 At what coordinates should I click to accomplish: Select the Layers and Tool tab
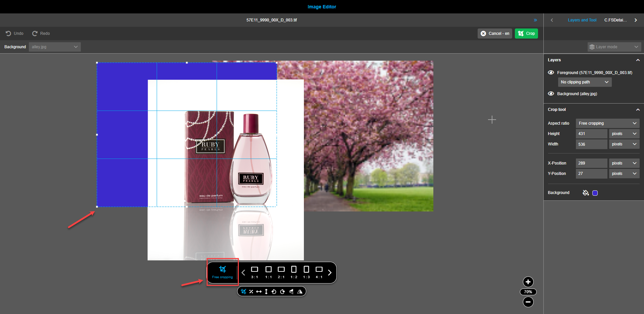coord(582,20)
